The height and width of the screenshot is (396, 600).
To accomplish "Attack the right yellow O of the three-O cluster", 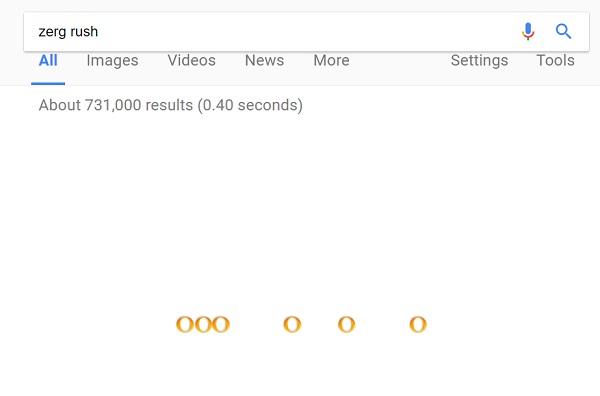I will click(x=221, y=324).
